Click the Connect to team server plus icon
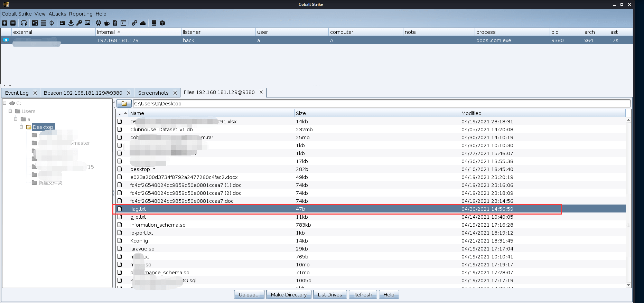 [x=4, y=23]
